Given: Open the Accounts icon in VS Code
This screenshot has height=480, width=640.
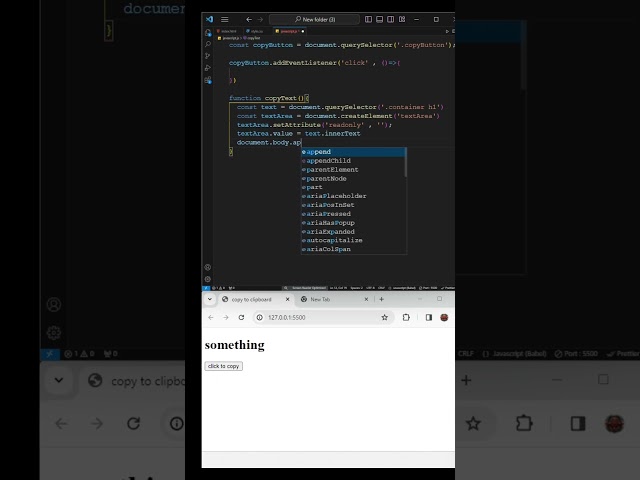Looking at the screenshot, I should 208,267.
